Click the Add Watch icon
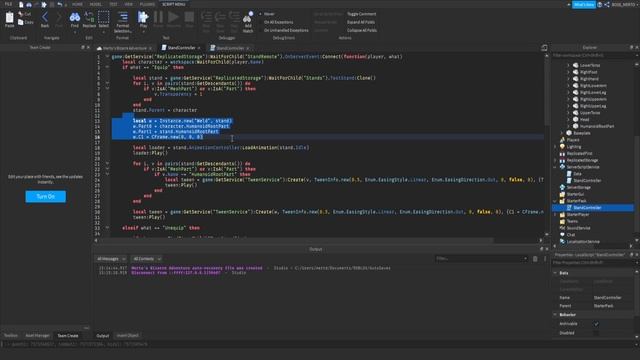Image resolution: width=640 pixels, height=360 pixels. (248, 17)
